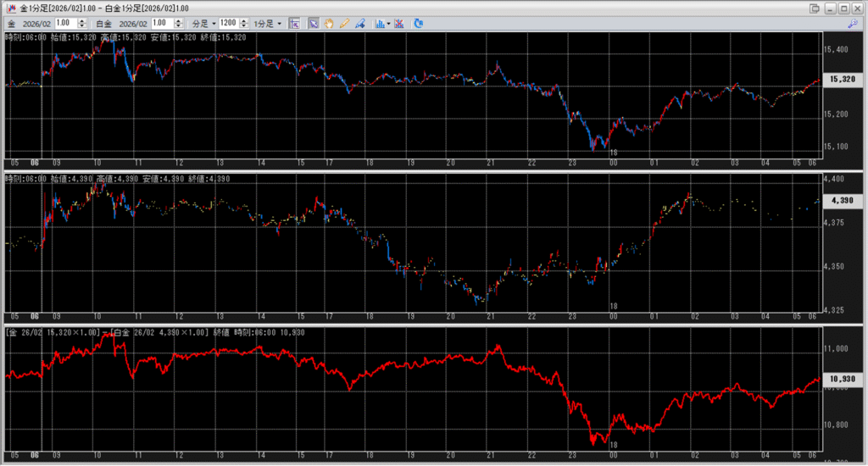Click the 15,320 current price label on gold chart
Image resolution: width=868 pixels, height=466 pixels.
(841, 79)
